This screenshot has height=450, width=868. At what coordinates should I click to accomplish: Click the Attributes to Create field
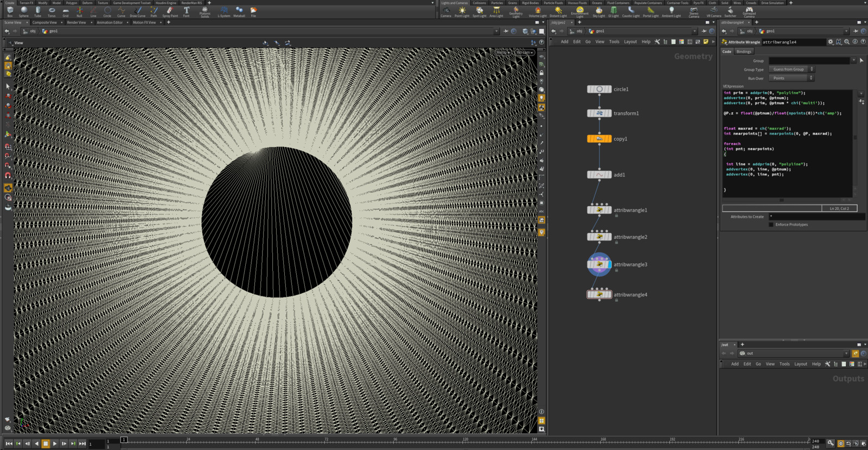(x=817, y=217)
